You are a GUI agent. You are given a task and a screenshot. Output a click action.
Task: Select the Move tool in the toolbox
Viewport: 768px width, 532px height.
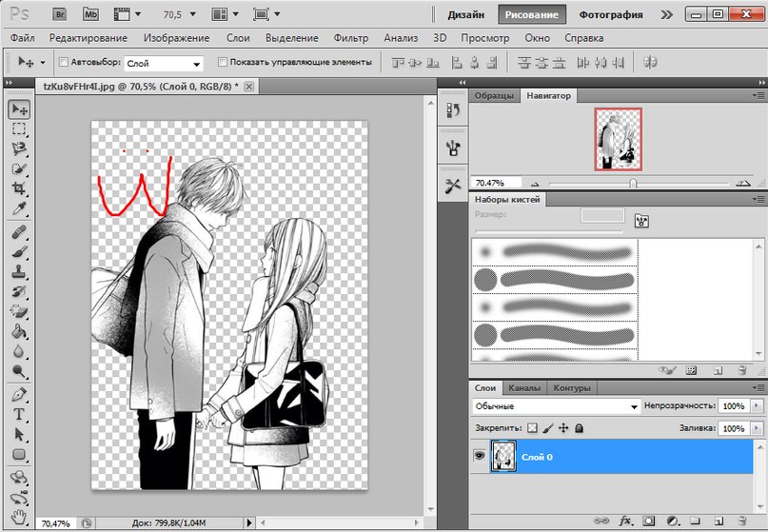19,109
